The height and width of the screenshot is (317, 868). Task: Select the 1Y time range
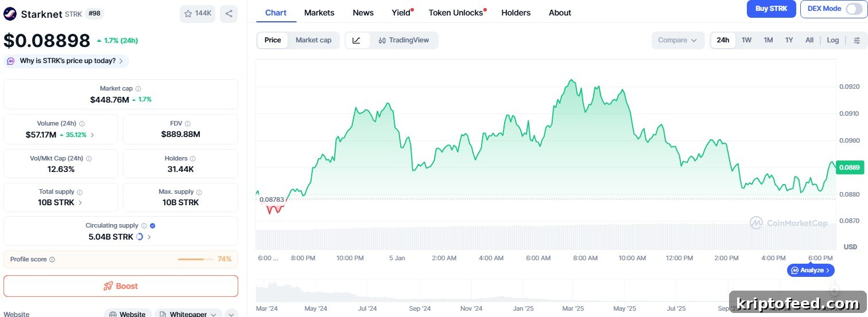point(789,40)
